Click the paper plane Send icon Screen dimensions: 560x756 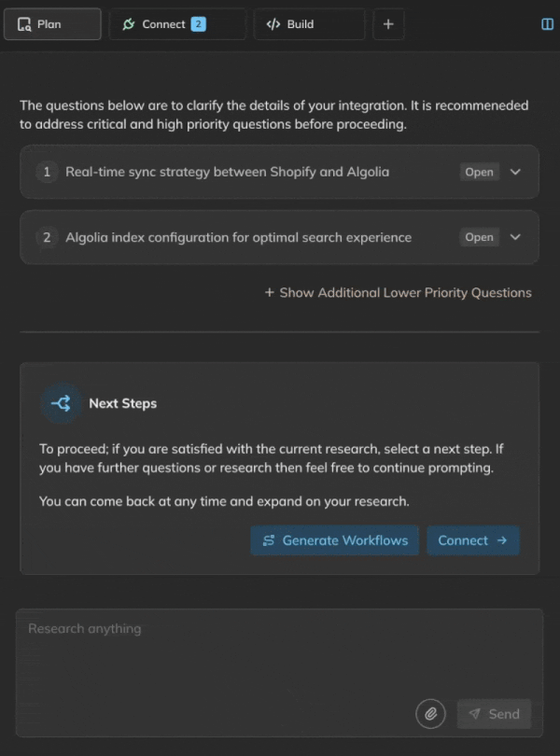click(x=475, y=714)
